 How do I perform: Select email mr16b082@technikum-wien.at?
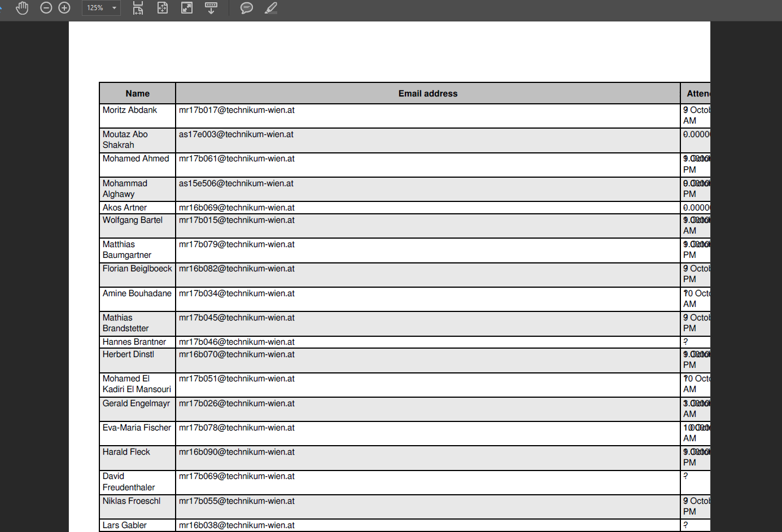(x=237, y=269)
